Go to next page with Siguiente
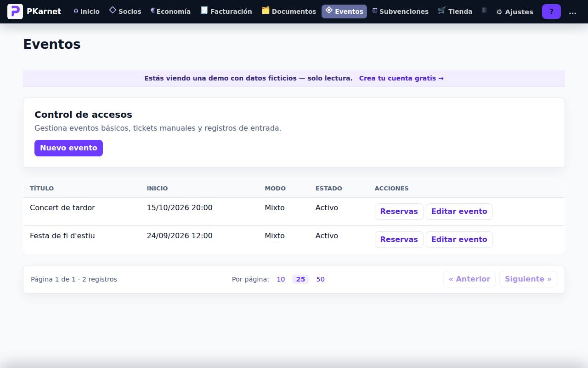 tap(528, 279)
